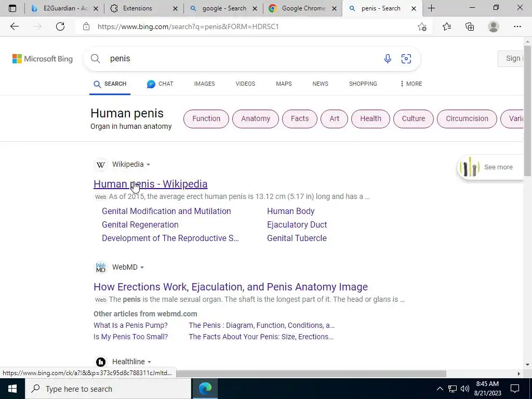The image size is (532, 399).
Task: Click the vertical page scrollbar
Action: point(527,112)
